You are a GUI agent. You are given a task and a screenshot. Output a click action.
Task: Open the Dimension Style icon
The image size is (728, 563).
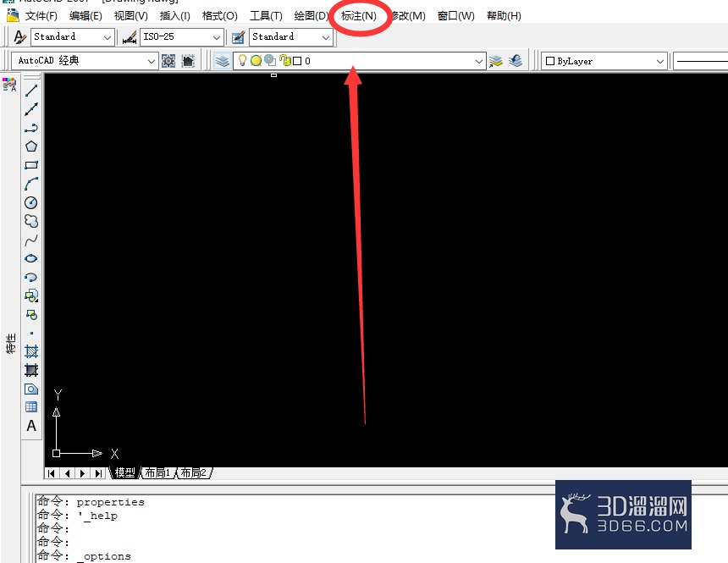130,37
